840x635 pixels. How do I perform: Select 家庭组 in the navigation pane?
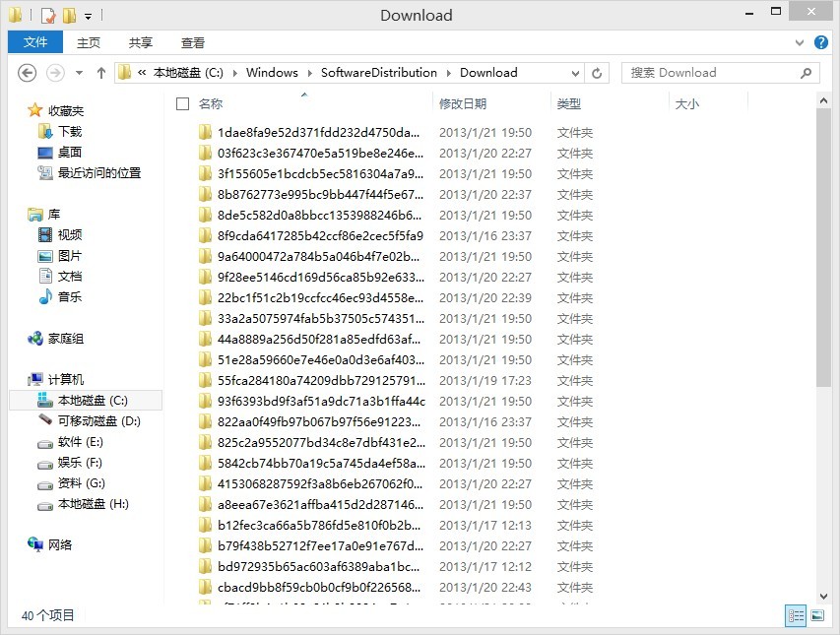[65, 339]
